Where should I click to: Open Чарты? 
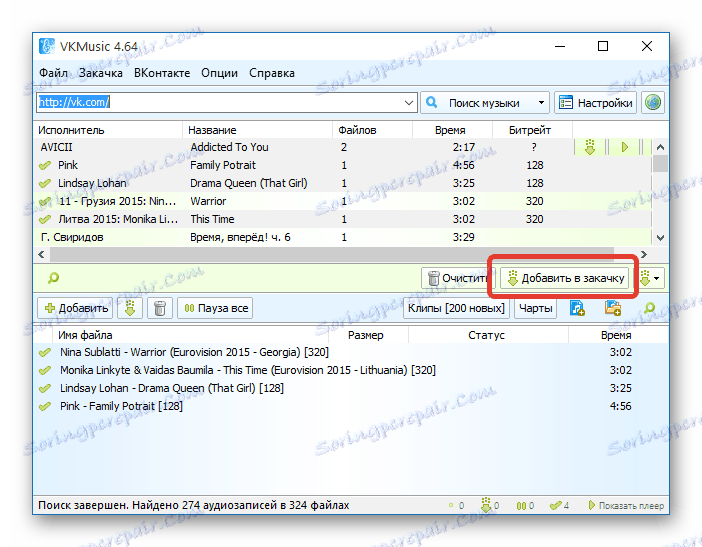[x=535, y=308]
